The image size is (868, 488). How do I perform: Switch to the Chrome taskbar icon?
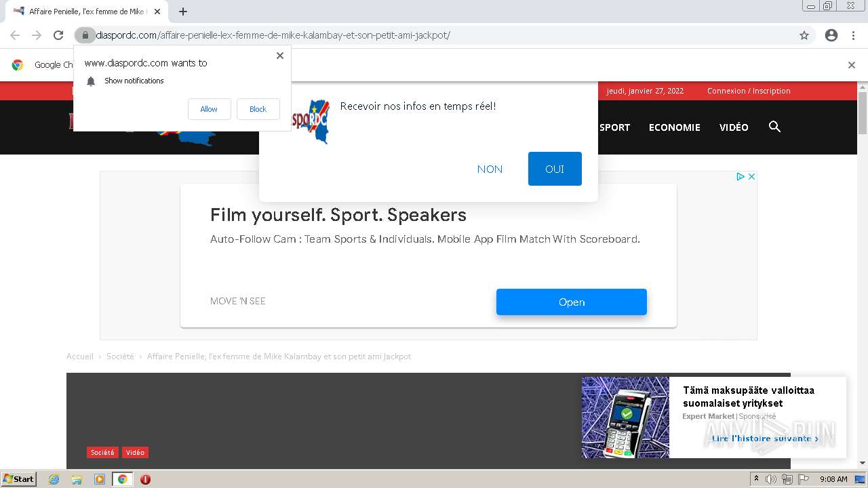pyautogui.click(x=122, y=479)
